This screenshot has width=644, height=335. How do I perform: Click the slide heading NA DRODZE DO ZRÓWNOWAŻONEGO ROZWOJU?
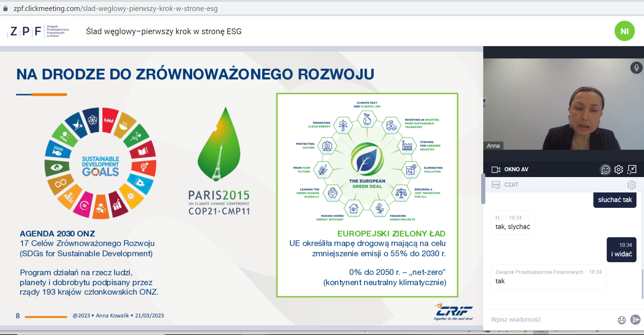(x=195, y=74)
